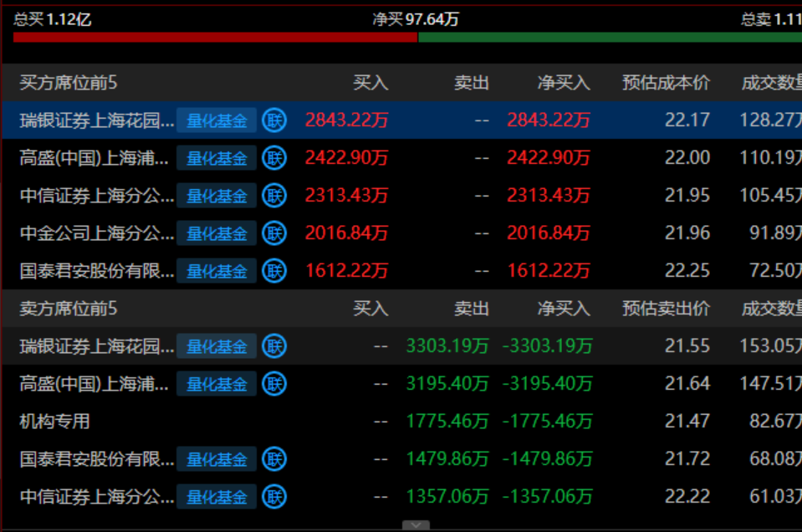Click 量化基金 tag in buyer 中金公司 row
The image size is (802, 532).
pos(217,233)
